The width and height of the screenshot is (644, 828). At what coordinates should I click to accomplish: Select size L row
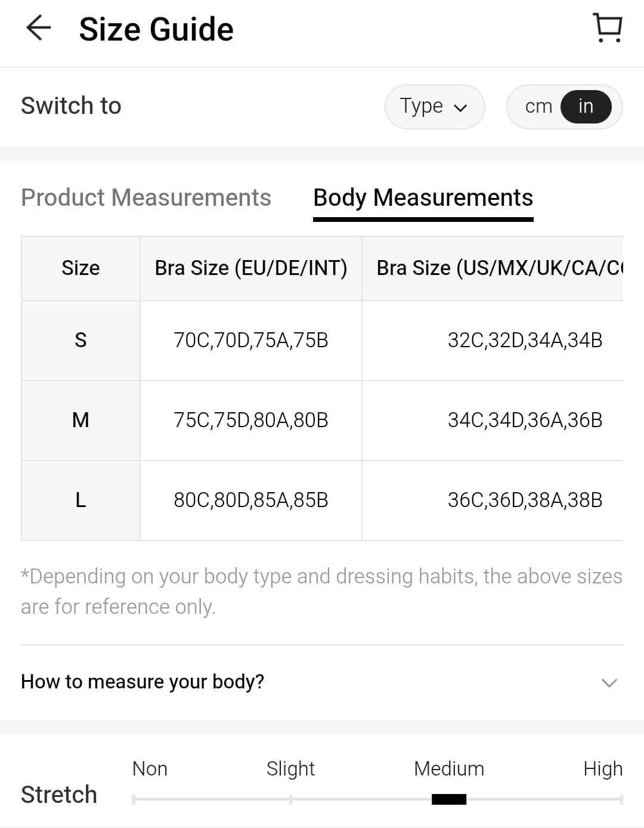coord(80,500)
